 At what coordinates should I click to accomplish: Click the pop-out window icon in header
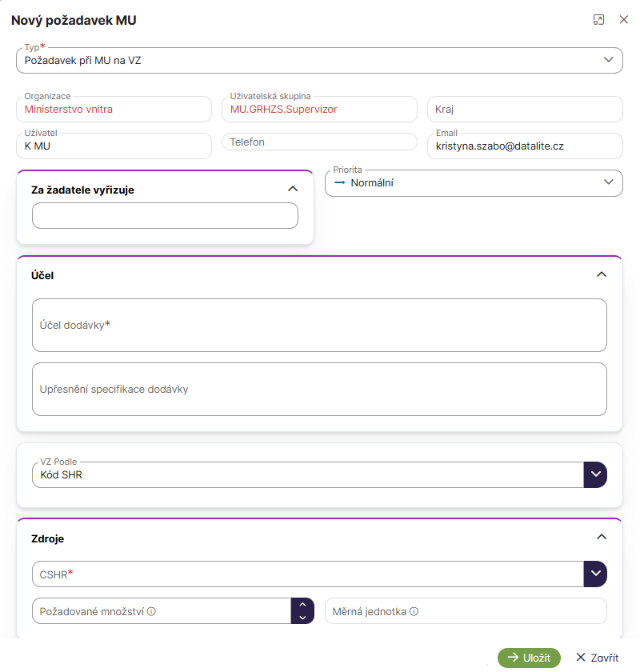click(x=598, y=20)
